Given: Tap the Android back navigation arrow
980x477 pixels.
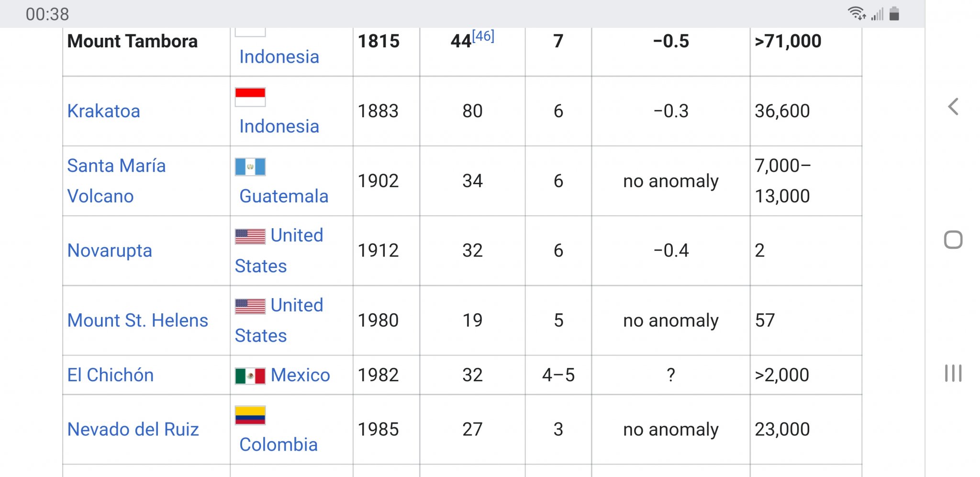Looking at the screenshot, I should tap(953, 107).
